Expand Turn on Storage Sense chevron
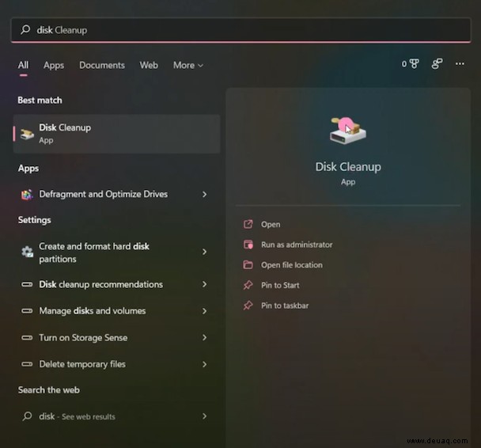Screen dimensions: 481x448 click(204, 337)
